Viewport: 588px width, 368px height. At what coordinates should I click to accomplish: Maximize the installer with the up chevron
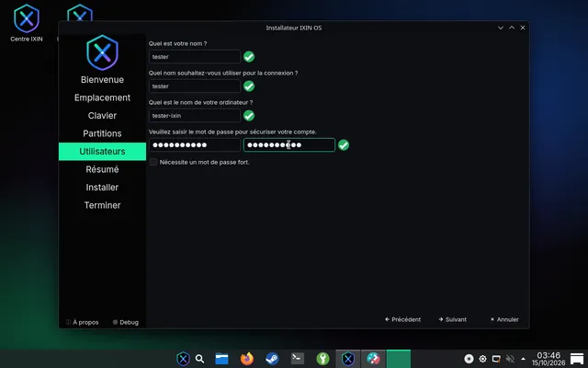click(x=512, y=28)
